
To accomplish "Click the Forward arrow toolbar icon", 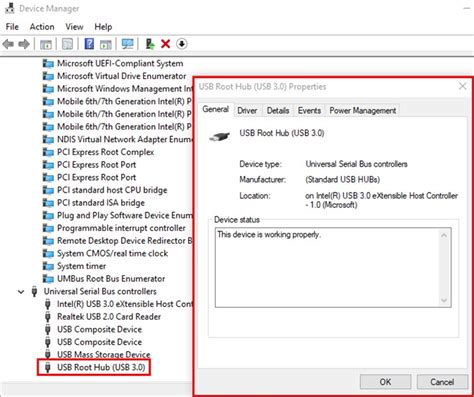I will pos(24,44).
